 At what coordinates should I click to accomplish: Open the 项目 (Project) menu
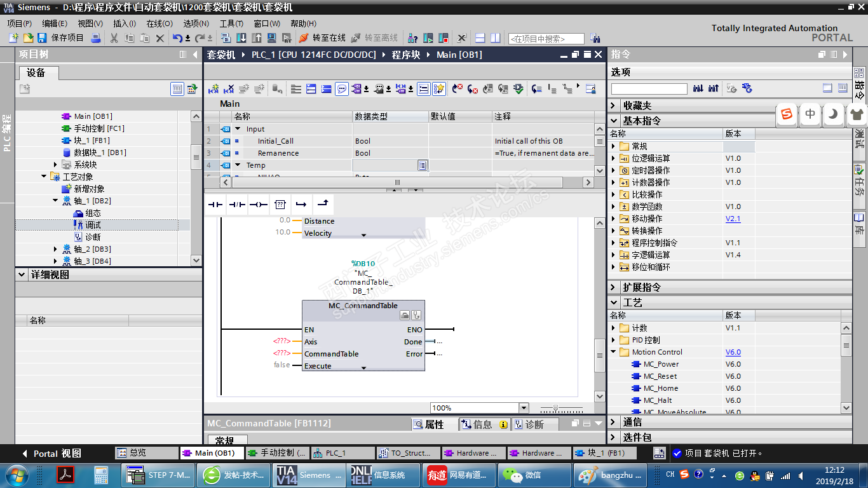(19, 24)
